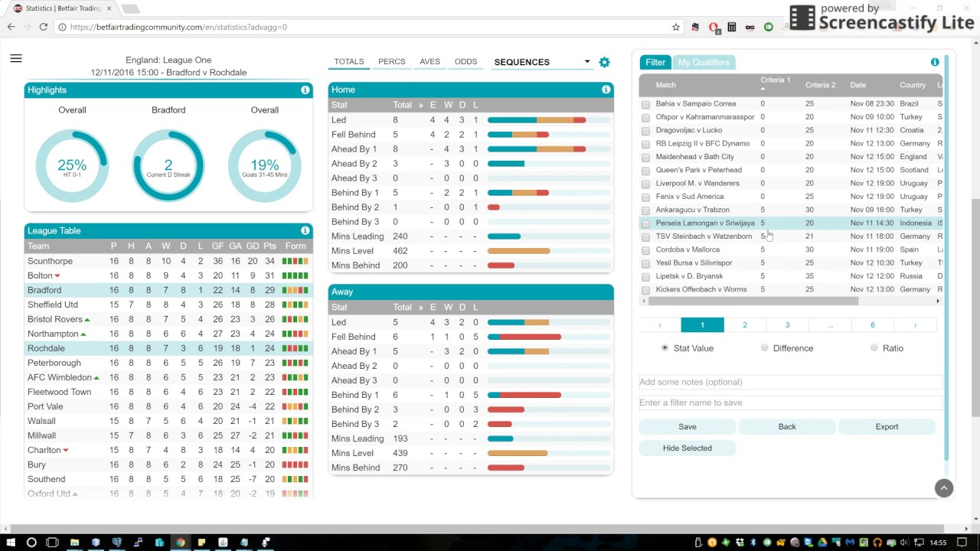Click the filter name input field
Viewport: 980px width, 551px height.
[789, 403]
